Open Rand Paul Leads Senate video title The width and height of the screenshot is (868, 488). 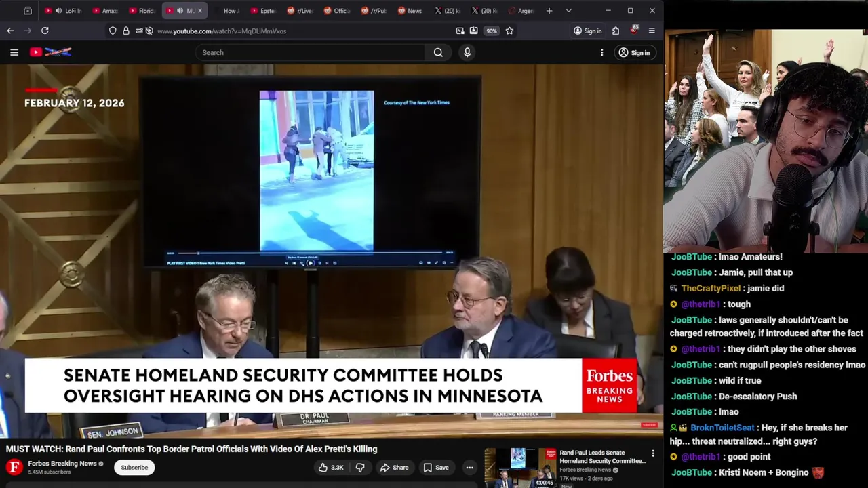click(602, 457)
